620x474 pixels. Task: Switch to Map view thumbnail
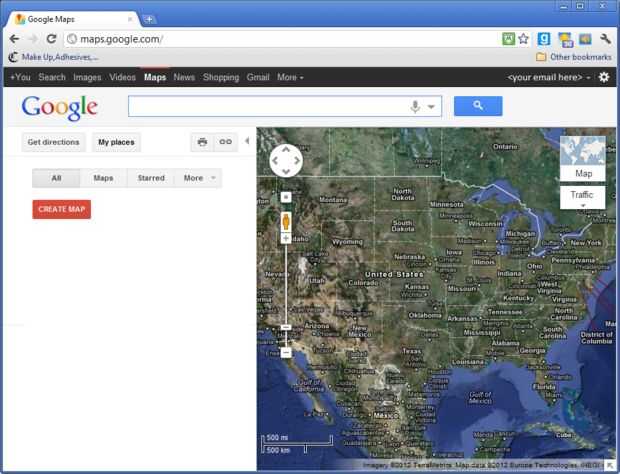click(x=582, y=159)
